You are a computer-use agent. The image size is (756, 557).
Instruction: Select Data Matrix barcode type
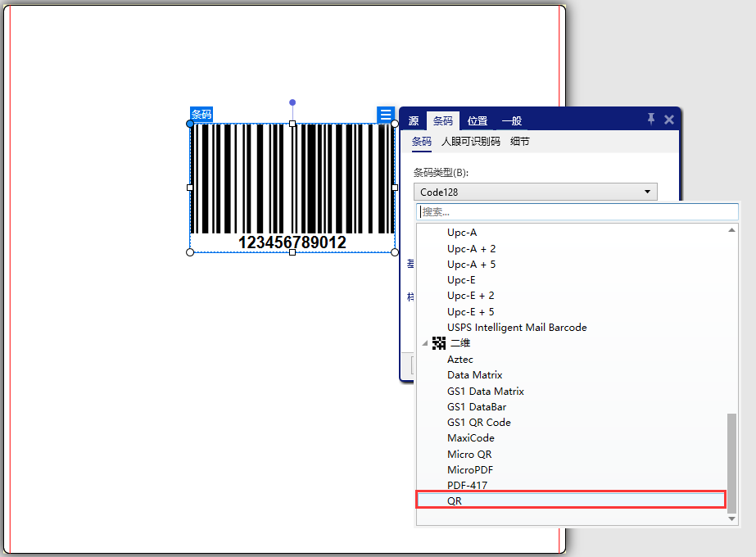475,375
